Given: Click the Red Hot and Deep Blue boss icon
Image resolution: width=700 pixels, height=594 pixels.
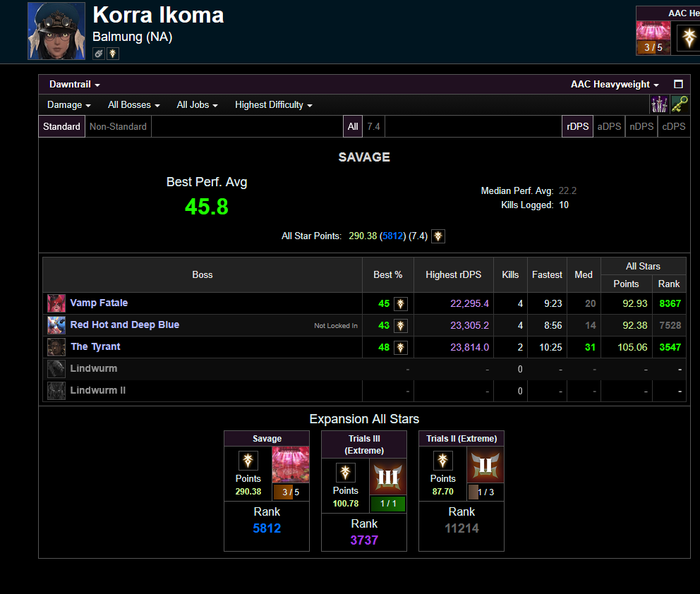Looking at the screenshot, I should pos(56,325).
